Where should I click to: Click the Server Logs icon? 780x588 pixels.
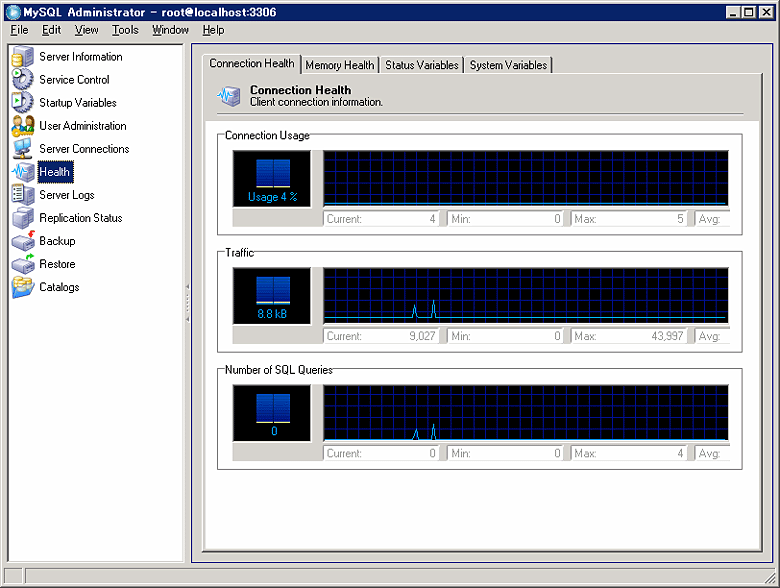23,195
